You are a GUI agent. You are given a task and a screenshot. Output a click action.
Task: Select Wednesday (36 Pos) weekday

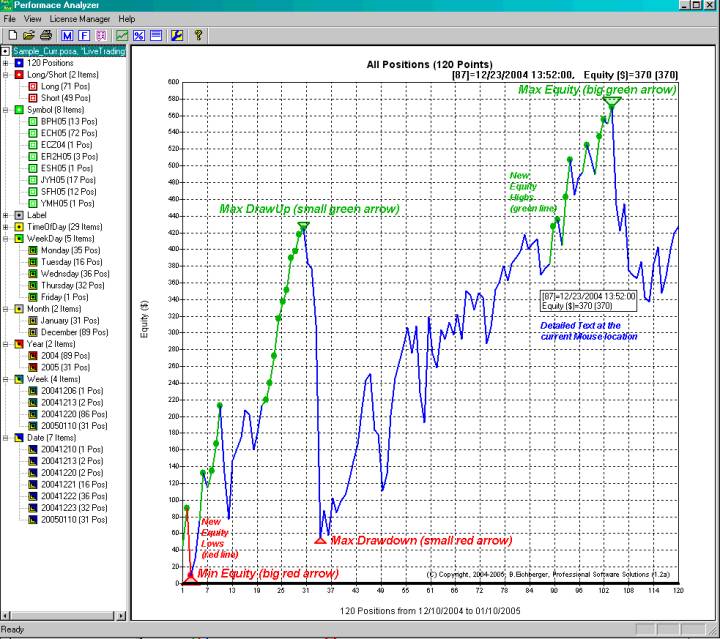[x=75, y=274]
